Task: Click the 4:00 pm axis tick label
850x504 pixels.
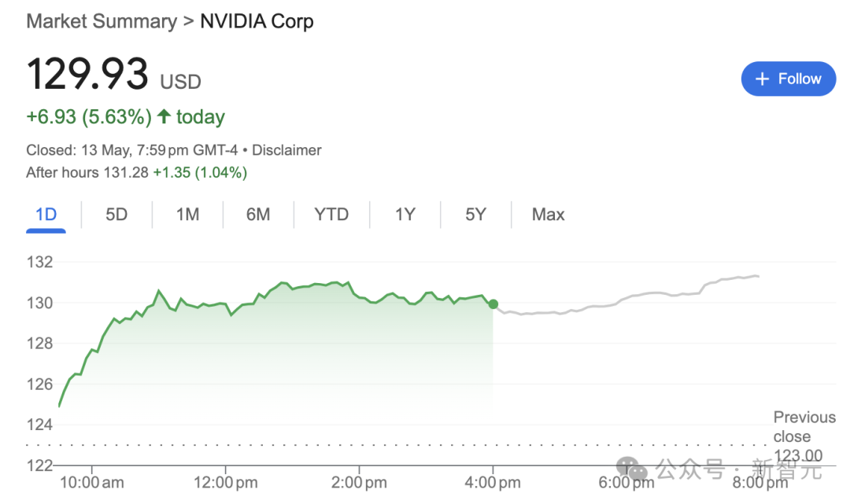Action: [493, 482]
